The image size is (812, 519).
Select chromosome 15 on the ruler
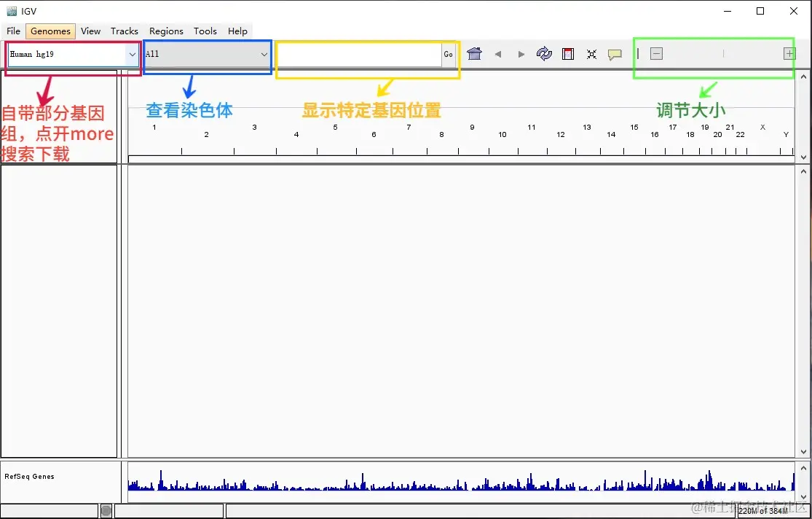tap(634, 127)
